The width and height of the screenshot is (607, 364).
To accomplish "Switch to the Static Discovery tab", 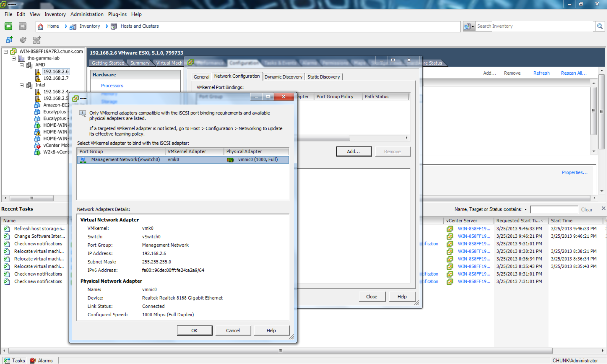I will 323,77.
